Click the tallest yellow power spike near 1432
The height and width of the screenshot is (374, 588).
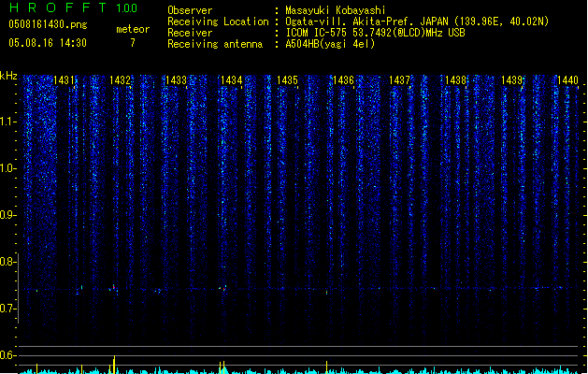(x=114, y=365)
